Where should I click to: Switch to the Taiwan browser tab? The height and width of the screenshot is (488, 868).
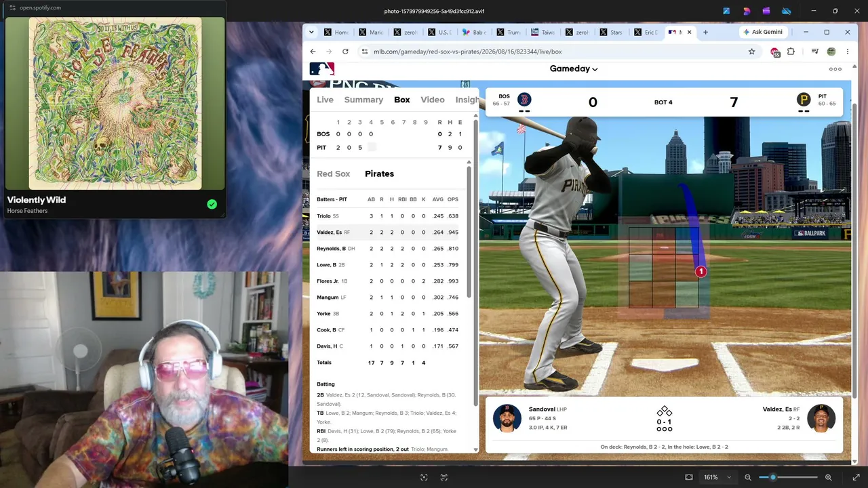pos(543,32)
